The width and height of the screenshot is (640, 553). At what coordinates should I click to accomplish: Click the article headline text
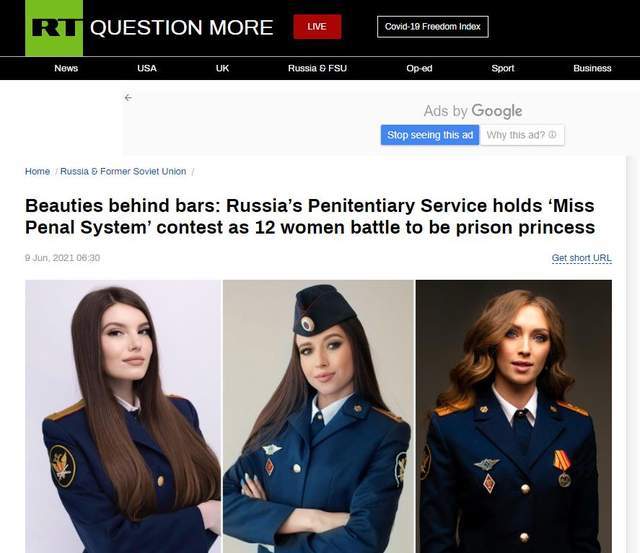click(310, 216)
